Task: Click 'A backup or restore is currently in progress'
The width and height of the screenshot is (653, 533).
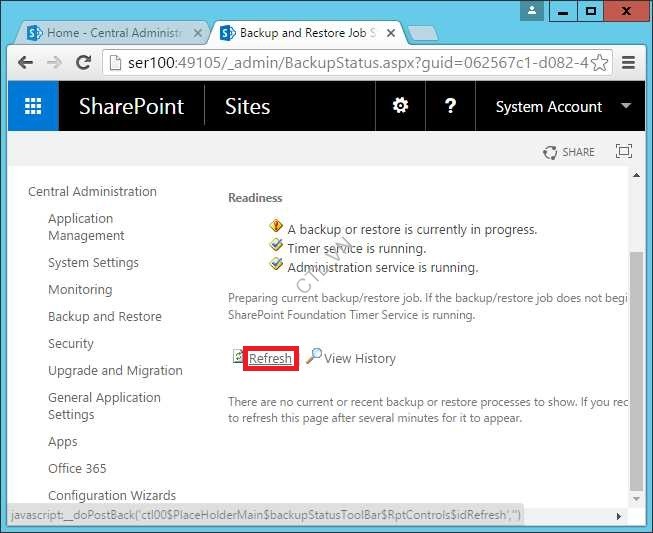Action: (412, 229)
